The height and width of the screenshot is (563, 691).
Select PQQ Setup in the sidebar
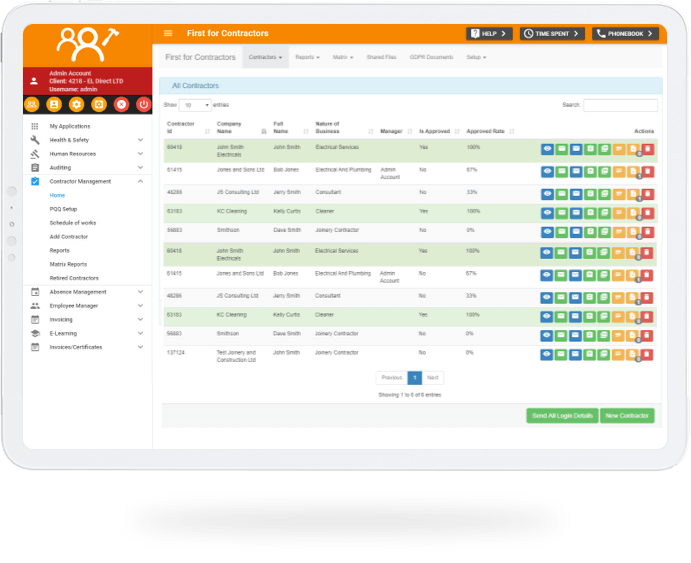pyautogui.click(x=63, y=209)
